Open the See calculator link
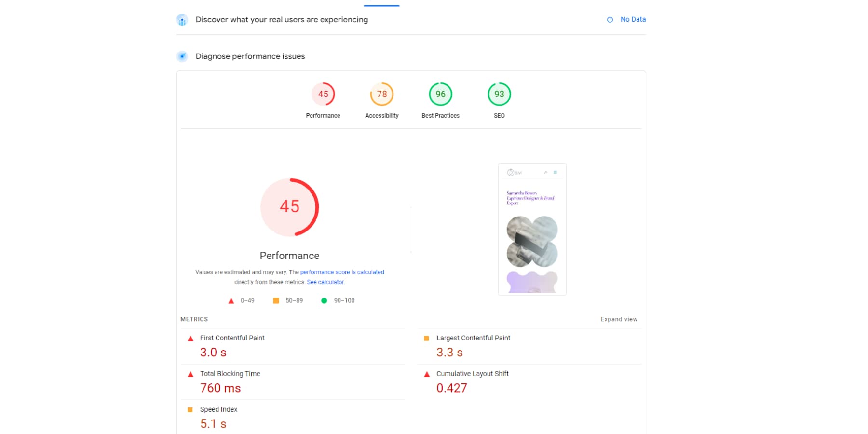The height and width of the screenshot is (434, 868). click(325, 282)
